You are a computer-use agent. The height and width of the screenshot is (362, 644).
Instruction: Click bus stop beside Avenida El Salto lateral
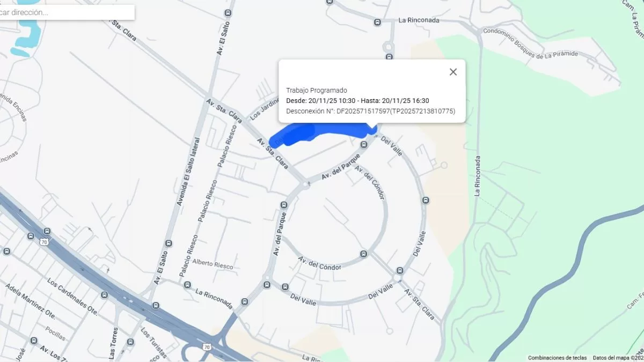pyautogui.click(x=169, y=243)
